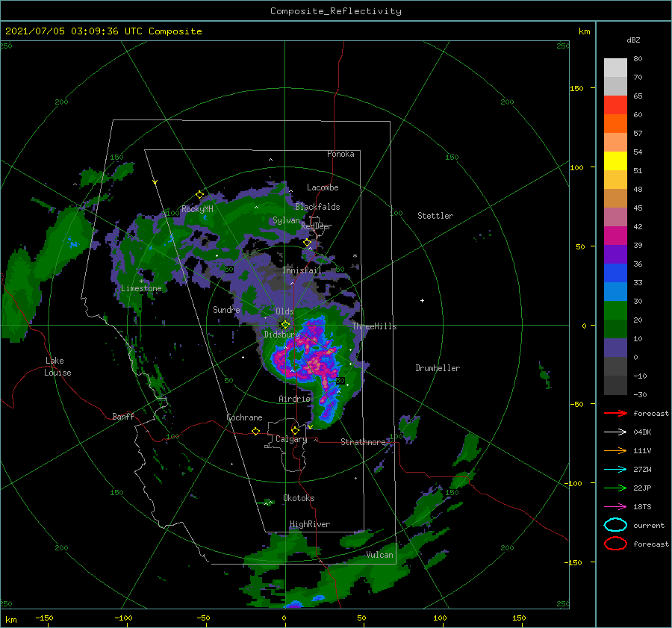Click the Lacombe city label
Viewport: 672px width, 628px height.
tap(323, 187)
